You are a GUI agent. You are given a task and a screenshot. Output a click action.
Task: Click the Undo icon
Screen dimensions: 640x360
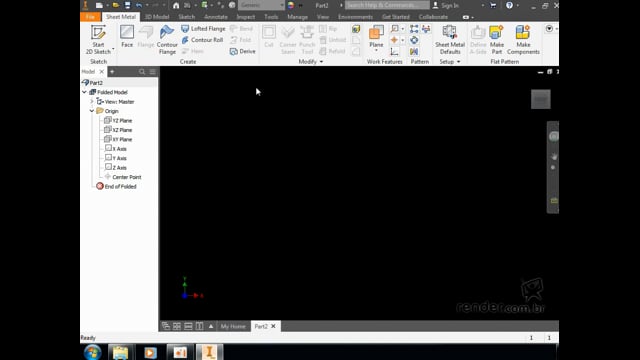139,5
